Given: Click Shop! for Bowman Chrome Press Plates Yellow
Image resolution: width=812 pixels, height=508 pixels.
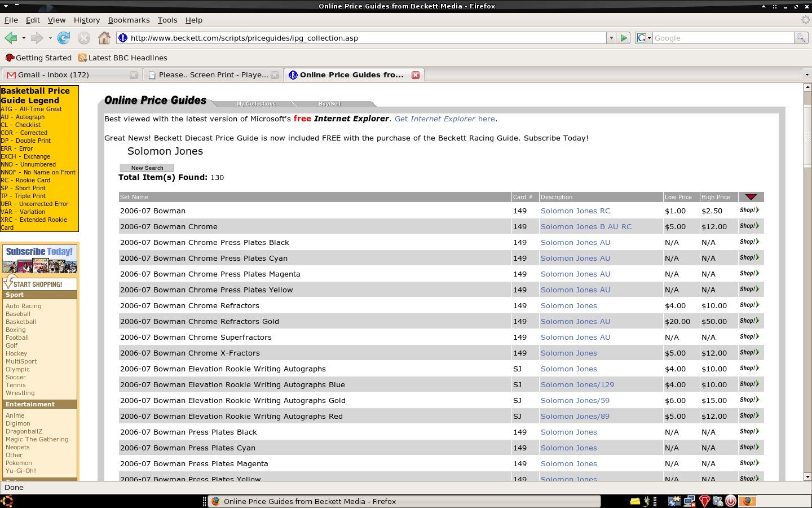Looking at the screenshot, I should [749, 289].
